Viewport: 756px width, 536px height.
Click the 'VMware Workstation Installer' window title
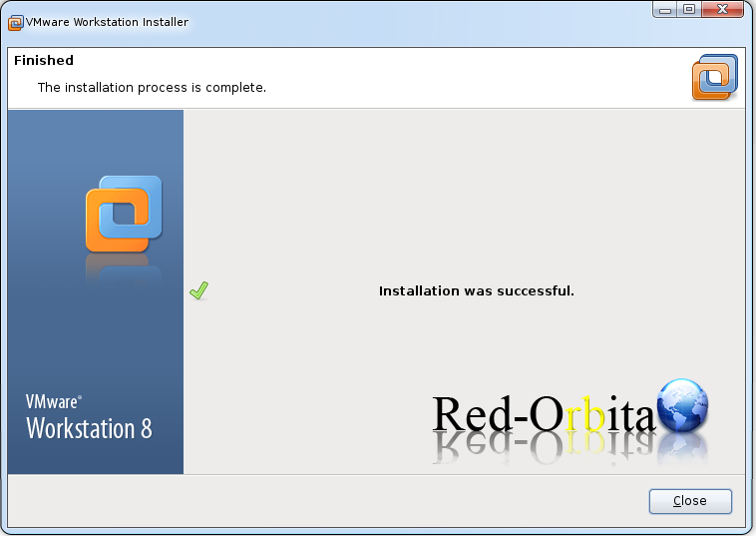[x=107, y=22]
